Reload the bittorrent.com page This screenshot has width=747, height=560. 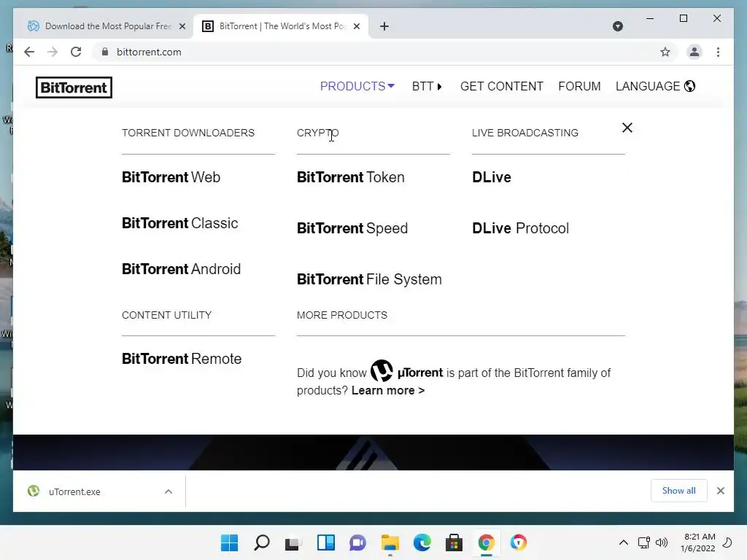[76, 52]
